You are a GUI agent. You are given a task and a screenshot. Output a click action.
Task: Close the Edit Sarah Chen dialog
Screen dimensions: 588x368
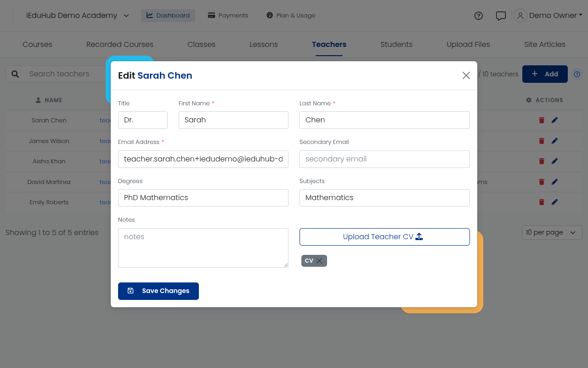466,75
